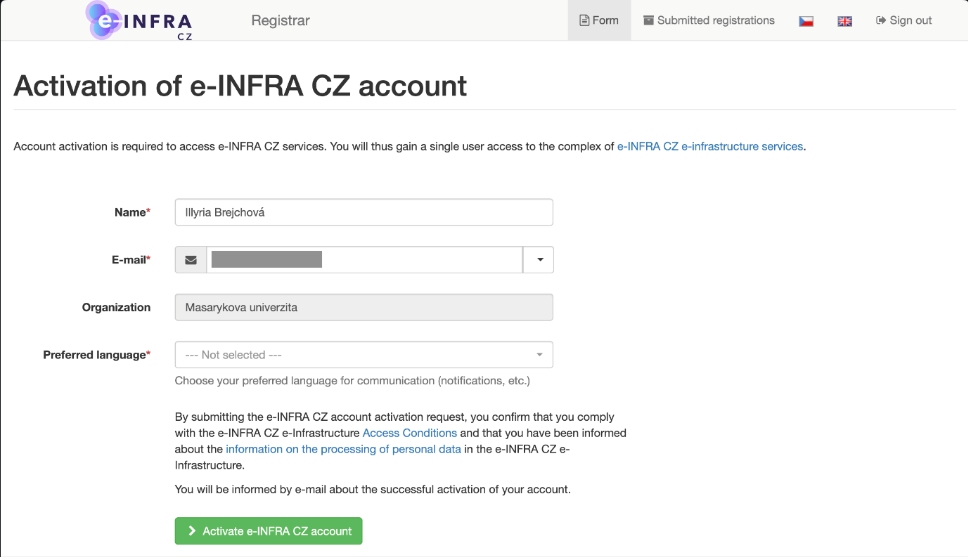Select the British flag language icon

(844, 20)
